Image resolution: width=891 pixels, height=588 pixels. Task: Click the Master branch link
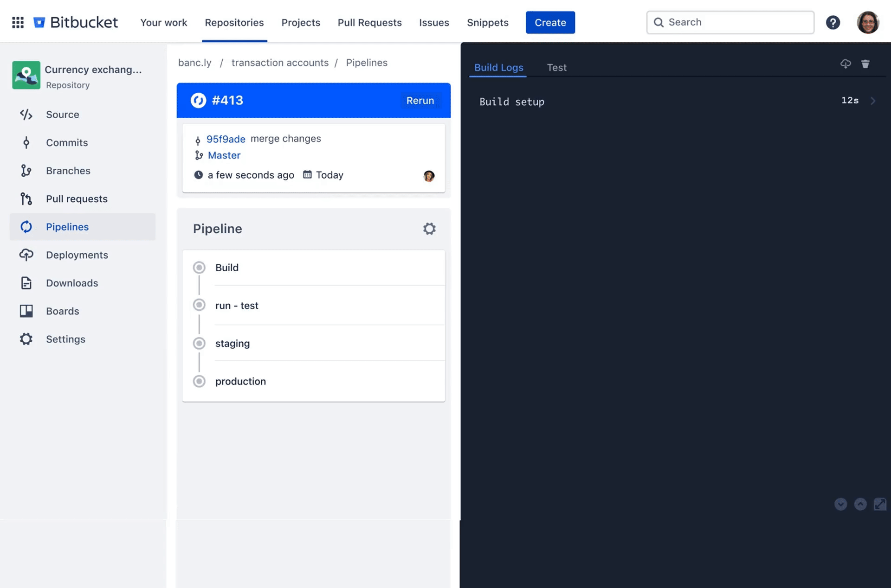(223, 155)
